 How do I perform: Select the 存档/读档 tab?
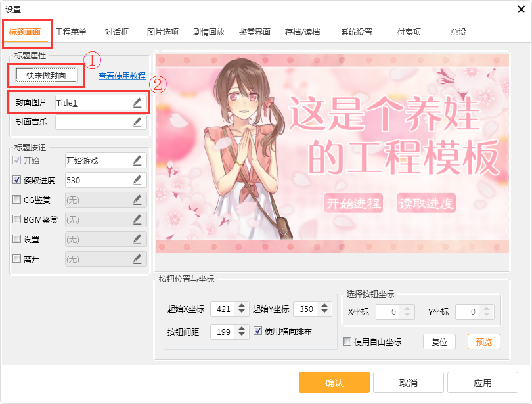[x=302, y=32]
